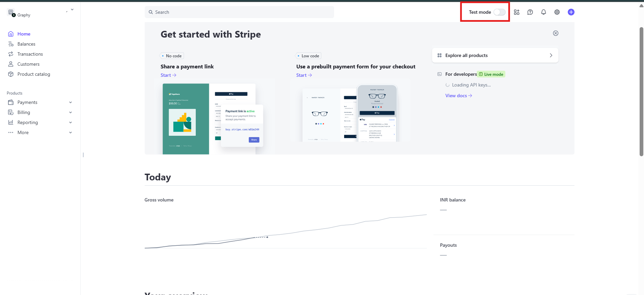This screenshot has width=644, height=295.
Task: Expand the Billing section chevron
Action: (x=71, y=112)
